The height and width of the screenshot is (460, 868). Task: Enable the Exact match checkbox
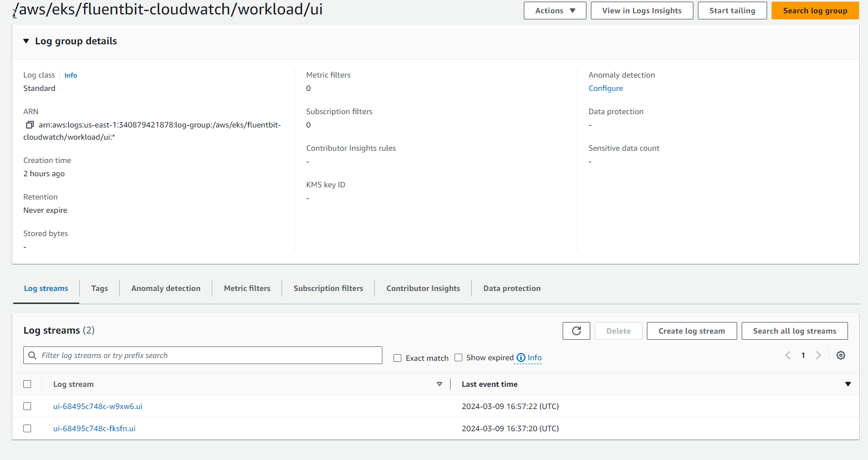[x=397, y=358]
